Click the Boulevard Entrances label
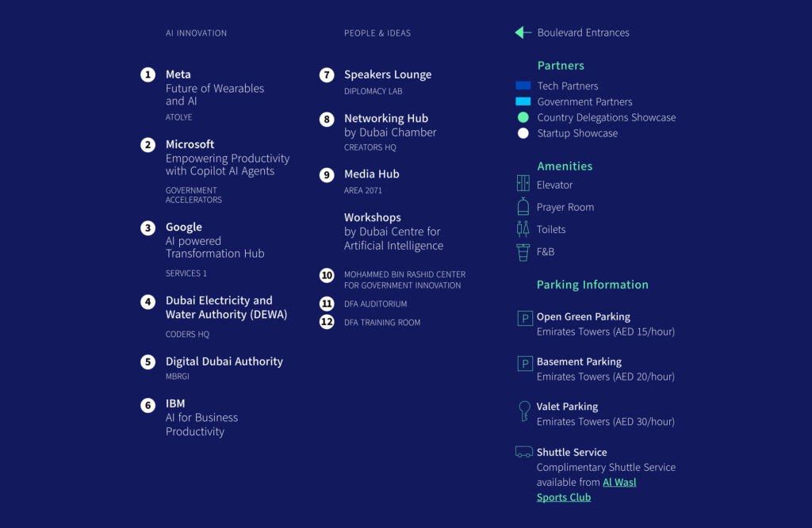 coord(583,33)
